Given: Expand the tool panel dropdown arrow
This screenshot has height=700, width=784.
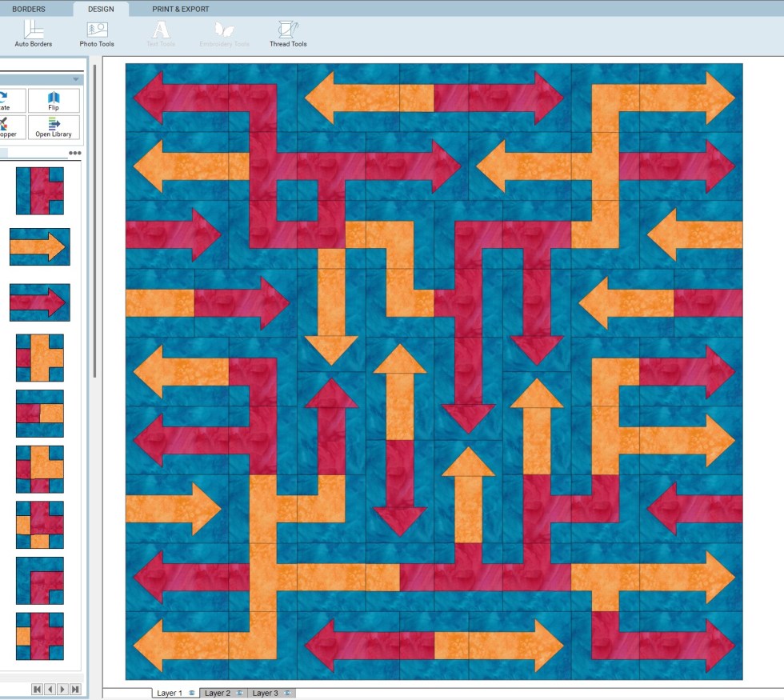Looking at the screenshot, I should click(76, 79).
